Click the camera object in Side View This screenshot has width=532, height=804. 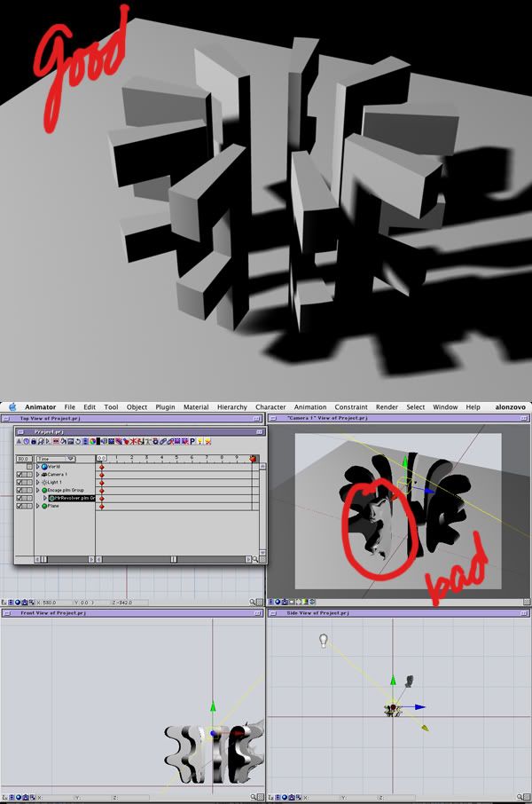(408, 682)
